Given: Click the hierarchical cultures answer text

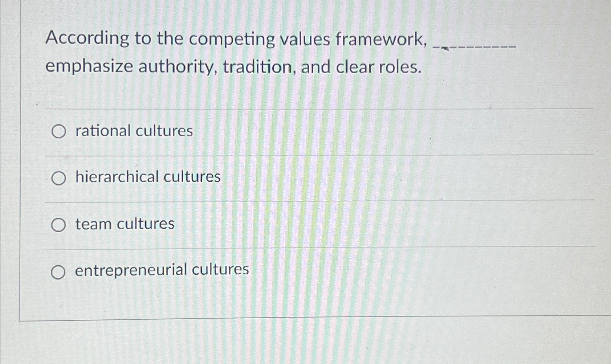Looking at the screenshot, I should tap(147, 177).
